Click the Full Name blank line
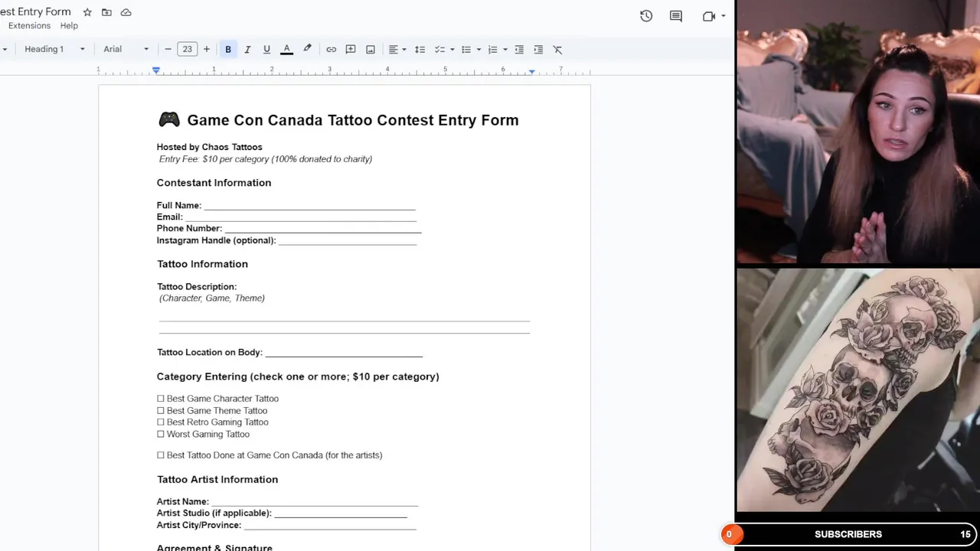980x551 pixels. point(309,206)
